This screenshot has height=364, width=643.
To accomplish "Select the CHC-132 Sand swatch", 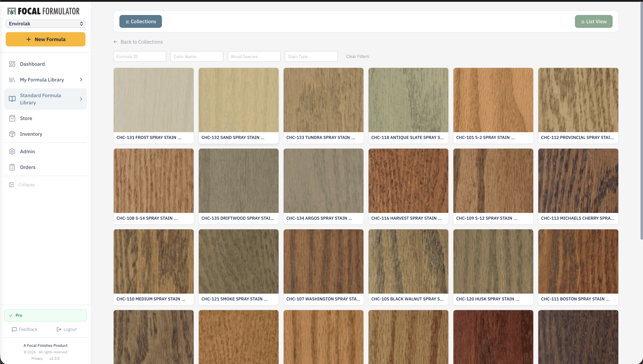I will pos(239,100).
